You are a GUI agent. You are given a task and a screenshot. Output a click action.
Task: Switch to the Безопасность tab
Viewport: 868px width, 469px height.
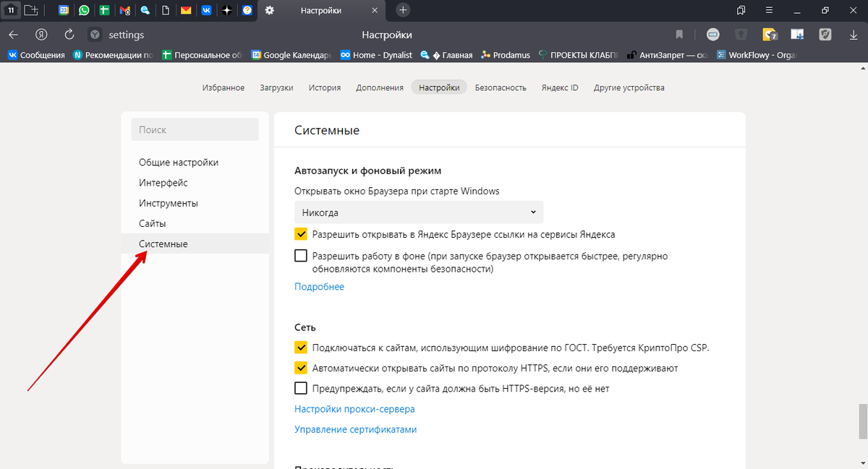[501, 87]
